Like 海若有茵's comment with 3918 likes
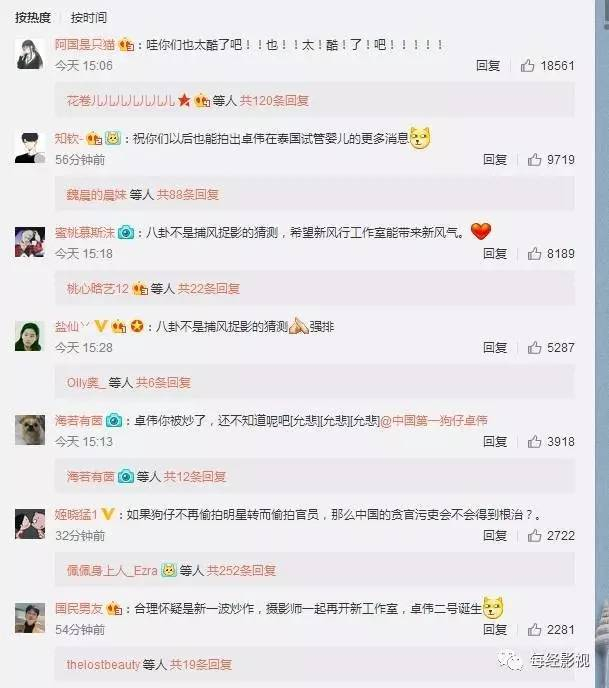 click(534, 441)
